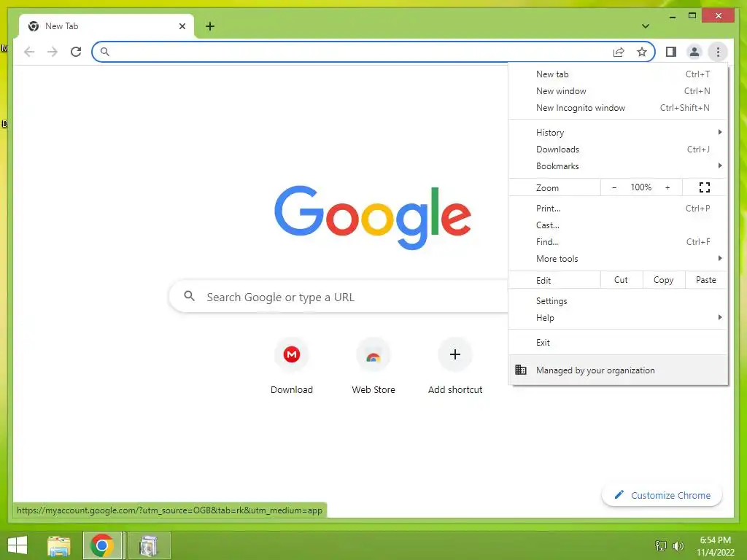This screenshot has width=747, height=560.
Task: Click the back navigation arrow
Action: [x=29, y=52]
